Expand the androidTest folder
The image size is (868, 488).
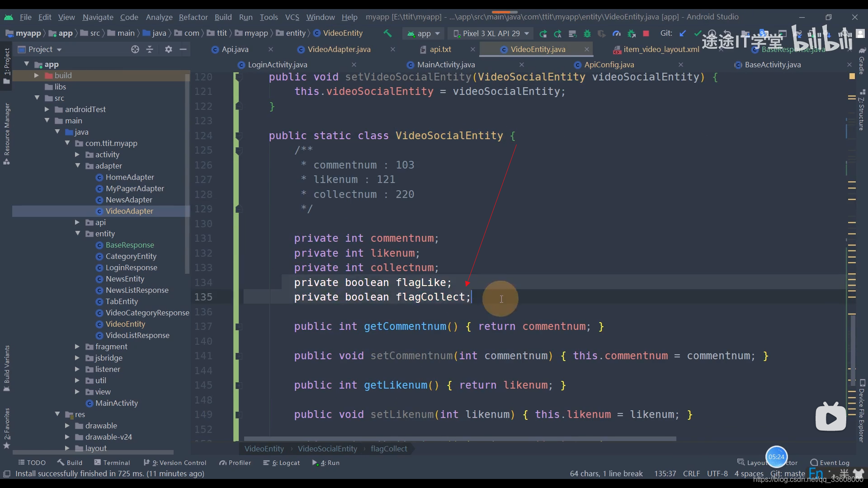(47, 109)
